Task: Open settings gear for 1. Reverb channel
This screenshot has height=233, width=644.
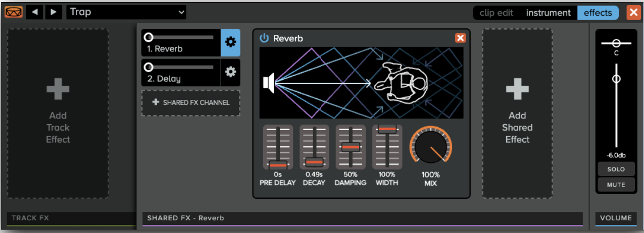Action: 230,42
